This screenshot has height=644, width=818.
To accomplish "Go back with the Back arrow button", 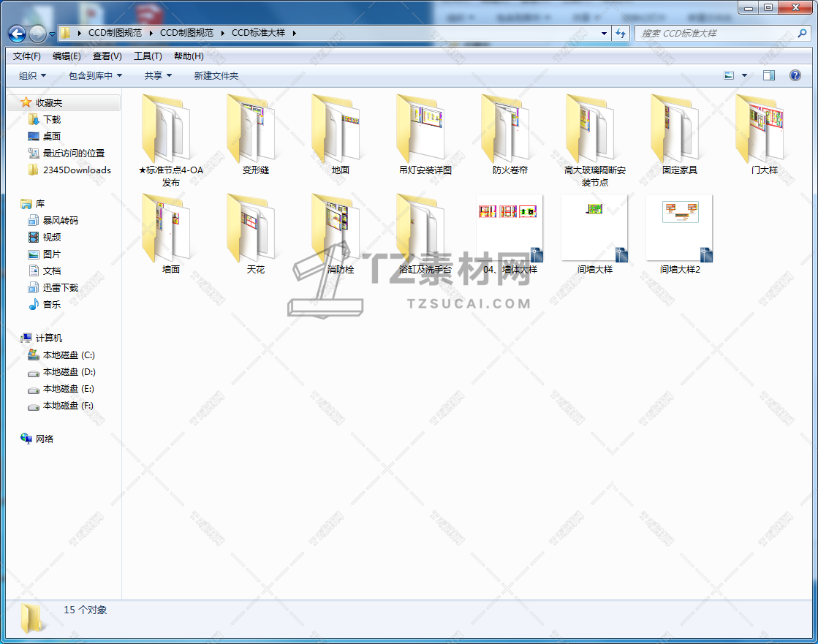I will (x=17, y=34).
